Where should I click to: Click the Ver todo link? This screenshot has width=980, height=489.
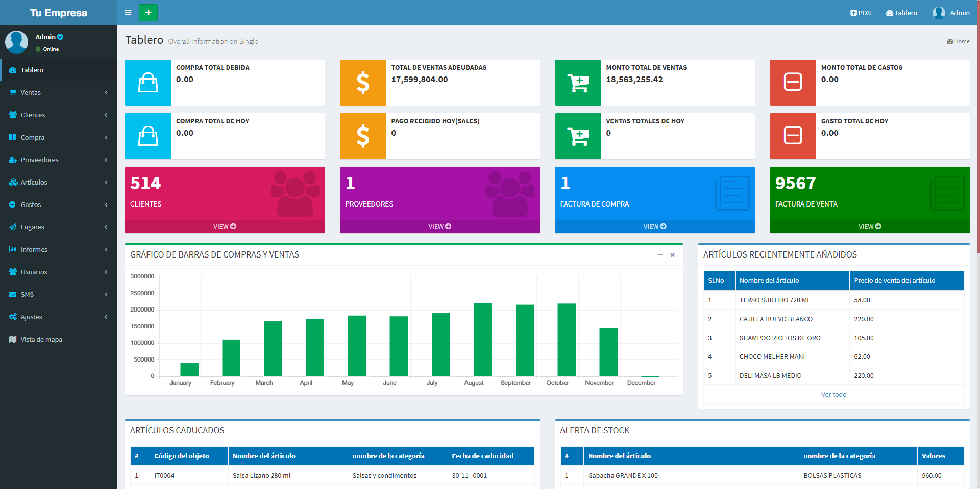tap(834, 394)
